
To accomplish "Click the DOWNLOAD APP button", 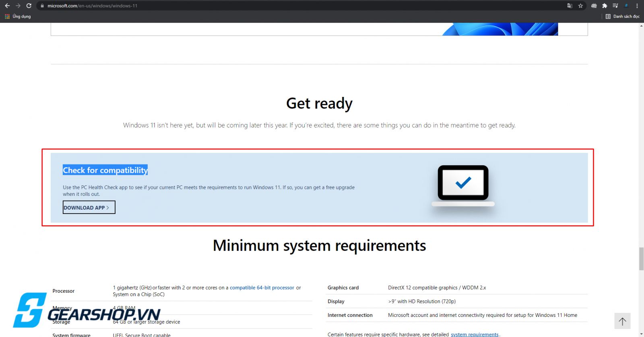I will (x=89, y=208).
